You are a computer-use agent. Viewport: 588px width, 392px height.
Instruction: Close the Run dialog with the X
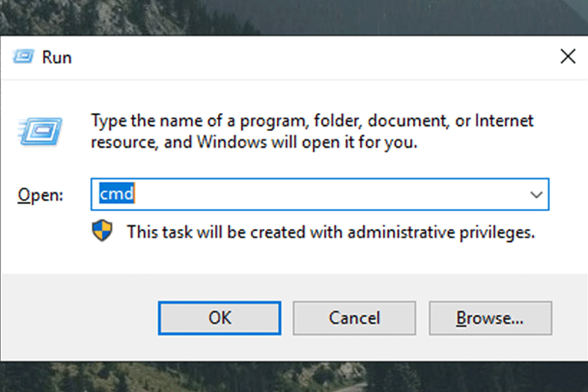point(568,57)
